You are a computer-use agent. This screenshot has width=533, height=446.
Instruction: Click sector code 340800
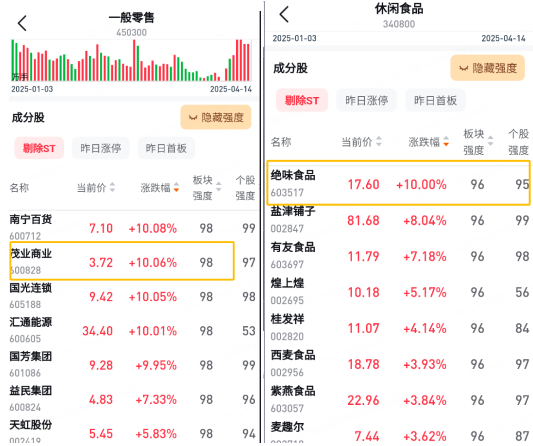pos(399,24)
